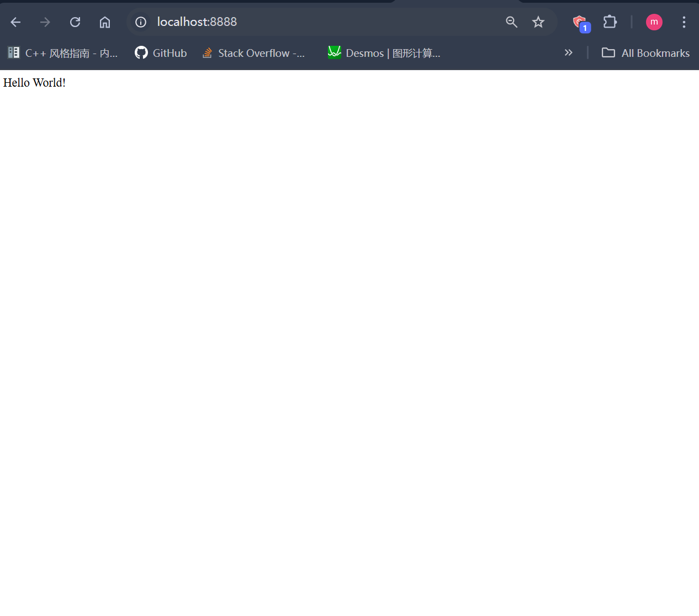Bookmark this page with the star
Viewport: 699px width, 616px height.
538,22
